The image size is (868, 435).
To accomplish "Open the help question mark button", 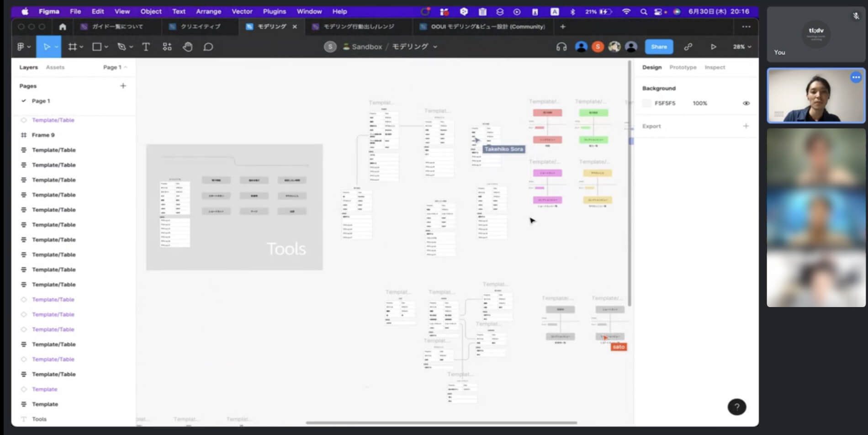I will [736, 407].
